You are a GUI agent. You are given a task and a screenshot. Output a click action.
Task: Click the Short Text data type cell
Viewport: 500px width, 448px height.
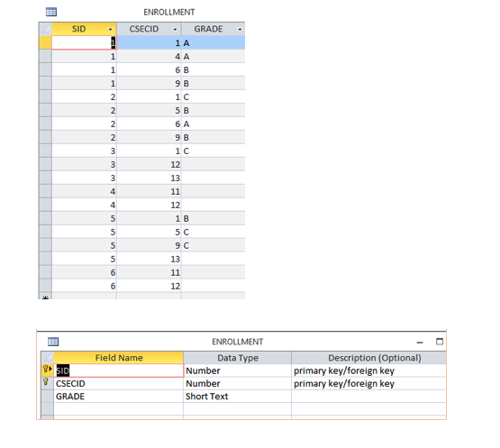click(x=238, y=397)
